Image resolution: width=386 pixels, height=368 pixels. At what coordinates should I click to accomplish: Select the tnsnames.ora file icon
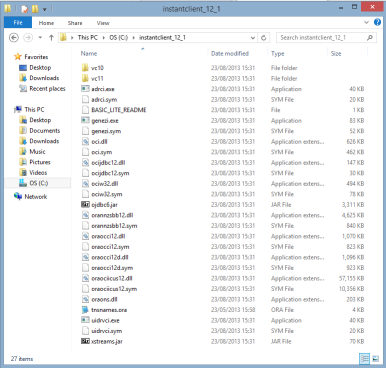85,310
